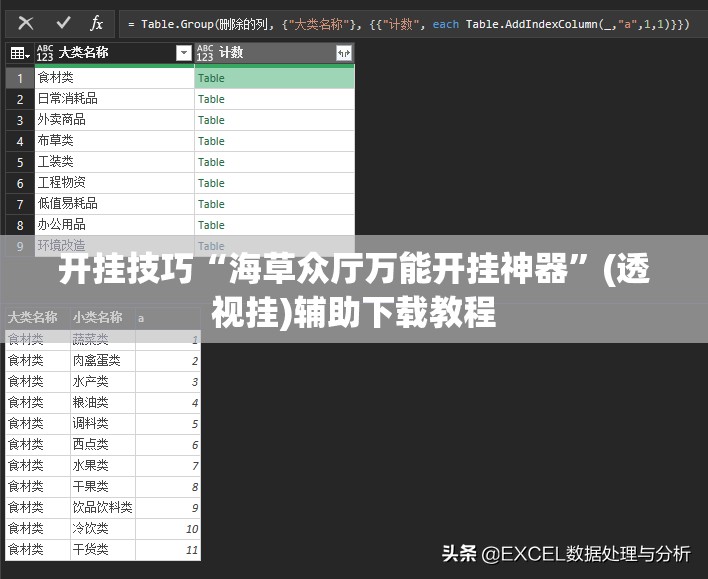Click 干货类 in the preview table
This screenshot has height=579, width=708.
click(90, 550)
